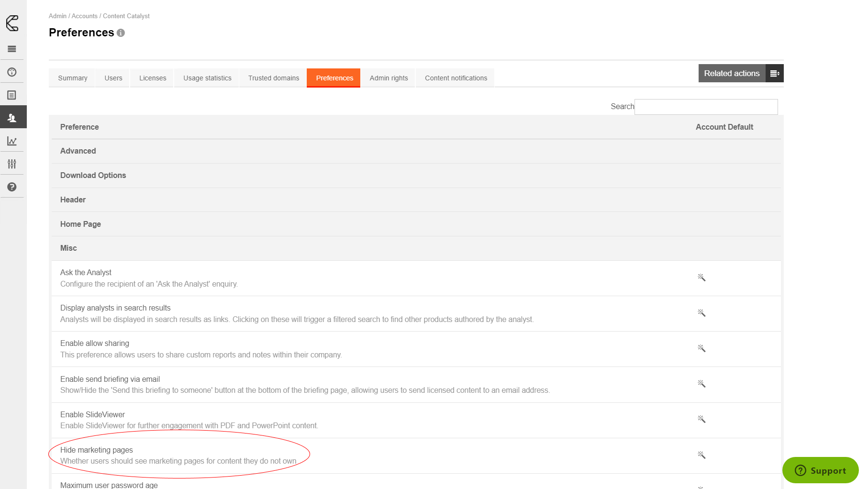
Task: Open the Related actions dropdown
Action: pos(740,73)
